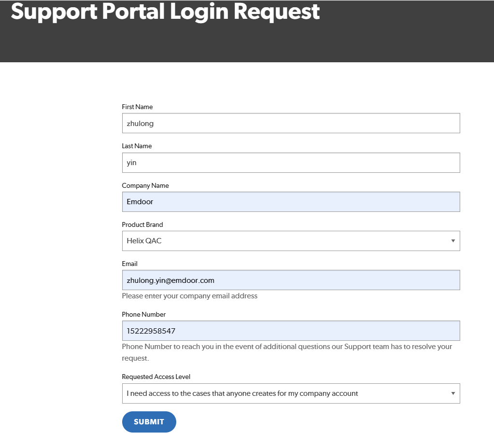Click the Product Brand dropdown arrow

(x=453, y=241)
